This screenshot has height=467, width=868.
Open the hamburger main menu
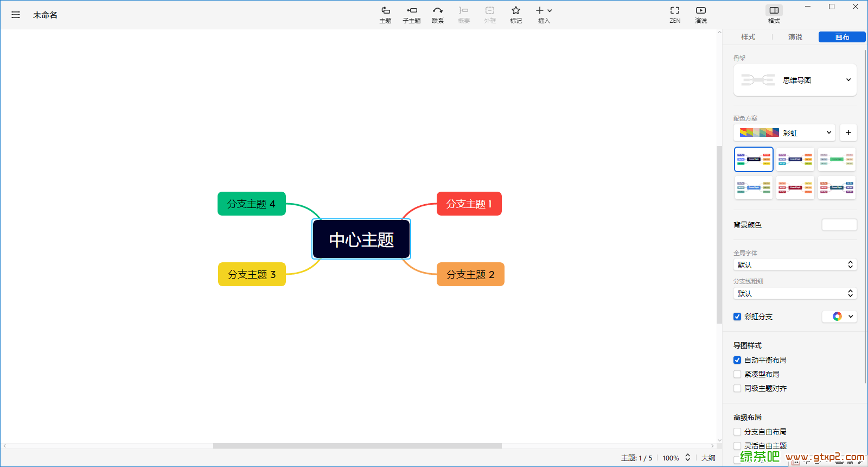click(16, 15)
